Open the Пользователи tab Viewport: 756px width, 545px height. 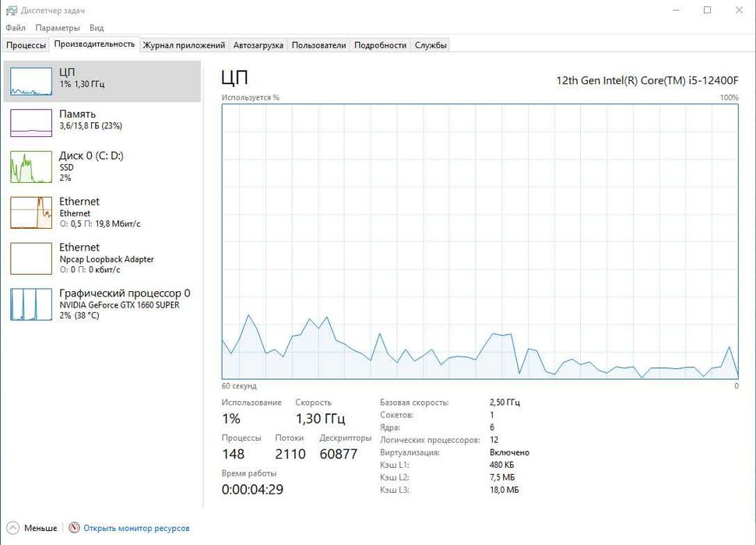pyautogui.click(x=318, y=45)
